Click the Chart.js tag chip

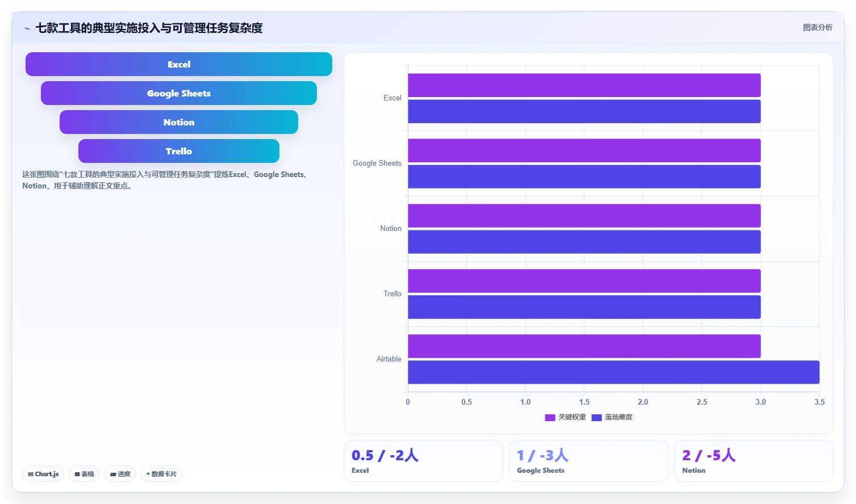(43, 474)
